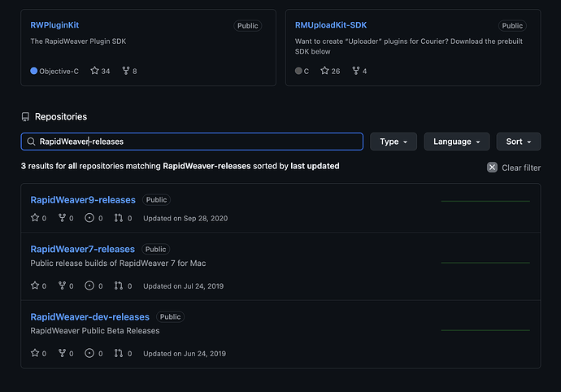The height and width of the screenshot is (392, 561).
Task: Go to RapidWeaver-dev-releases repository
Action: click(90, 317)
